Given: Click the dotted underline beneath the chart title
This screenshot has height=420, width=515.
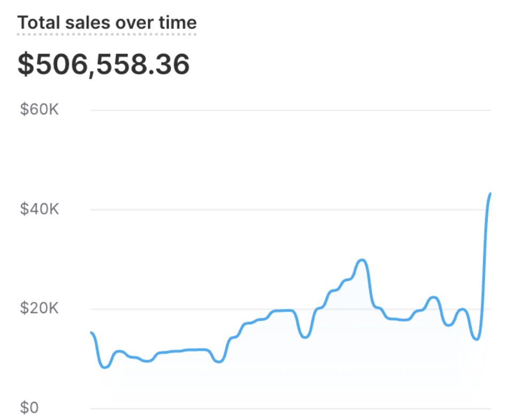Looking at the screenshot, I should (x=107, y=35).
